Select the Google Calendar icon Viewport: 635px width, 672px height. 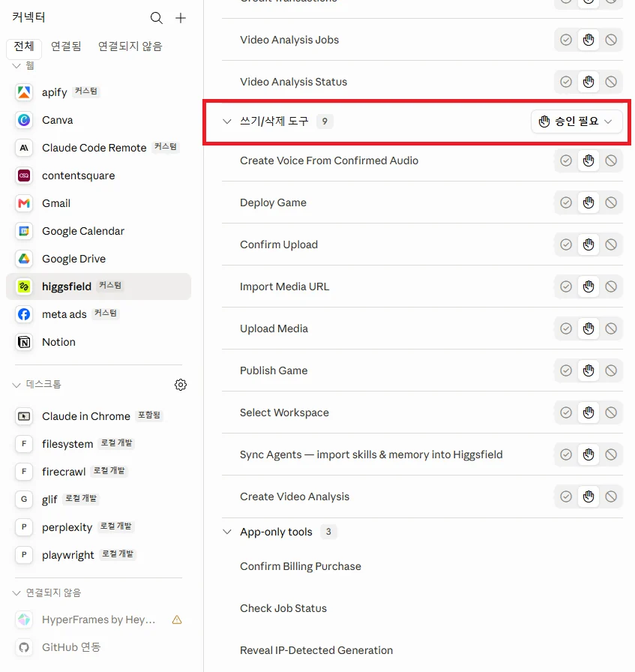(24, 231)
